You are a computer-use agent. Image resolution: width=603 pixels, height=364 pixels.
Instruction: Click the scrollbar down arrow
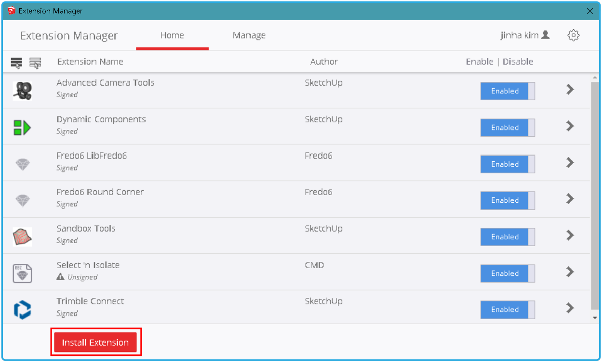click(x=595, y=318)
